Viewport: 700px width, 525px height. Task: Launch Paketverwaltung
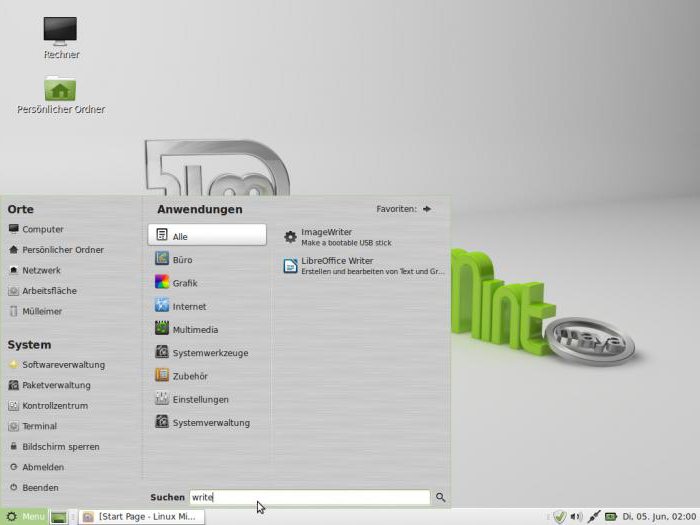coord(49,385)
